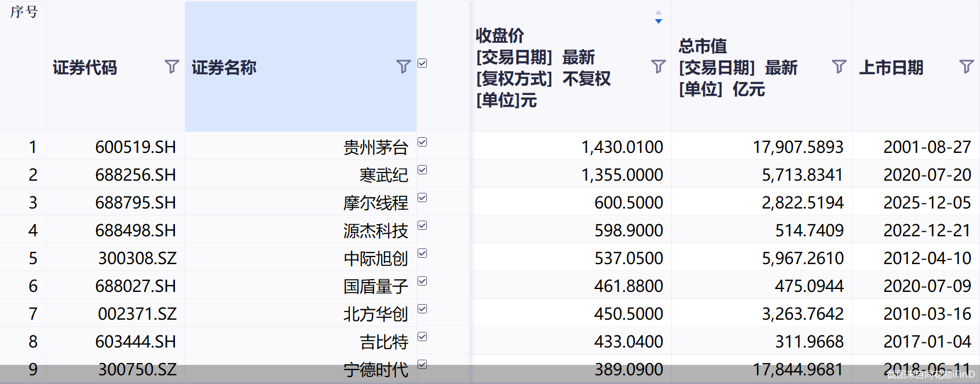The width and height of the screenshot is (980, 384).
Task: Toggle checkbox for 吉比特 row
Action: click(x=422, y=337)
